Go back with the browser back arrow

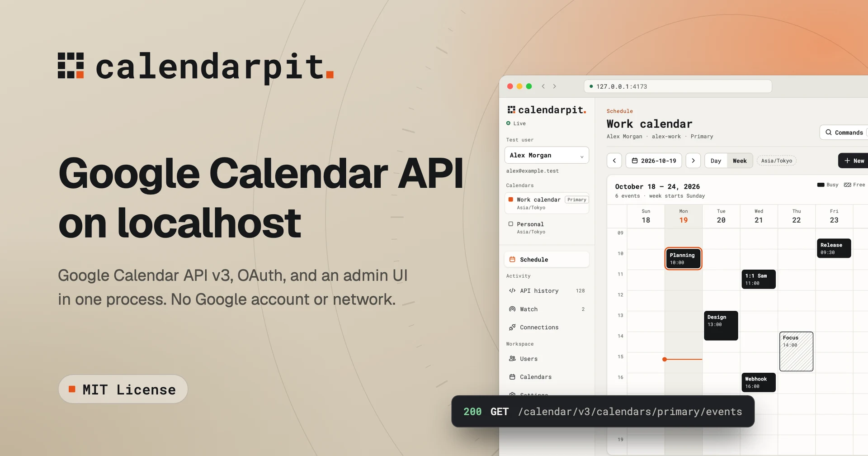[x=543, y=86]
